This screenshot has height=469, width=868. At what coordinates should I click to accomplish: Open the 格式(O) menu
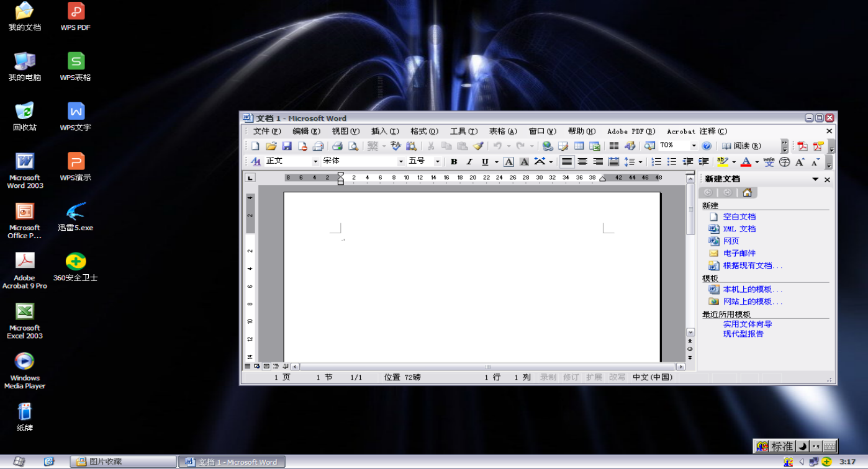pos(424,132)
